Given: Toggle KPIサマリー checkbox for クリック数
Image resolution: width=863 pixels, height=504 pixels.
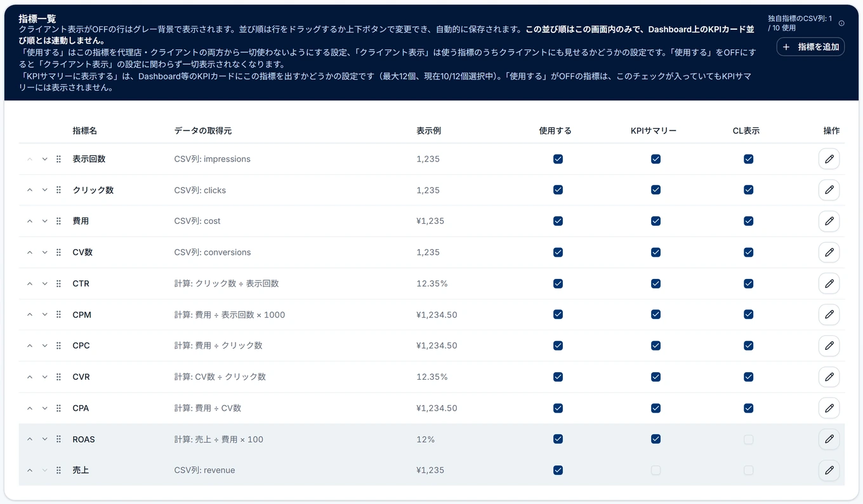Looking at the screenshot, I should click(655, 190).
